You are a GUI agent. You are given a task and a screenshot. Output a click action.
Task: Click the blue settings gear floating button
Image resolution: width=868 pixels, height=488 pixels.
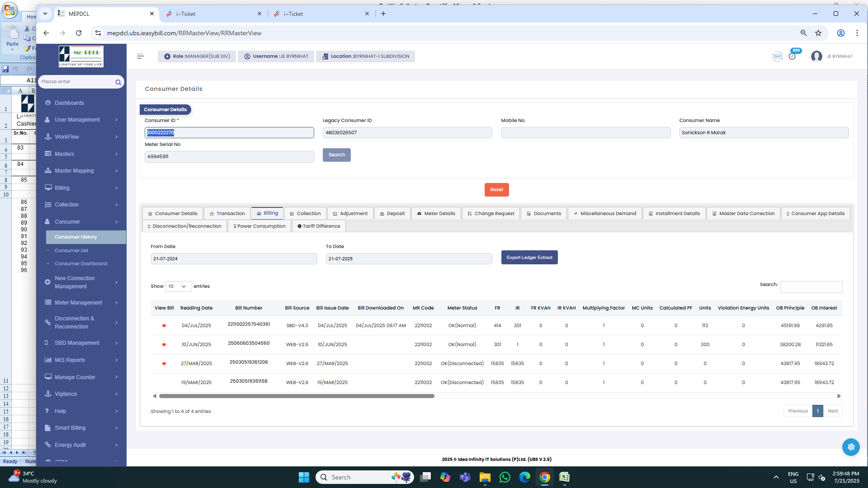coord(851,447)
